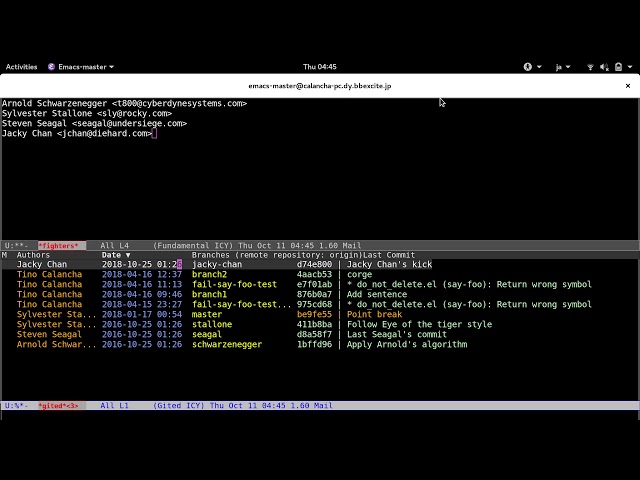Click author Jacky Chan in gited list
Image resolution: width=640 pixels, height=480 pixels.
pyautogui.click(x=42, y=264)
